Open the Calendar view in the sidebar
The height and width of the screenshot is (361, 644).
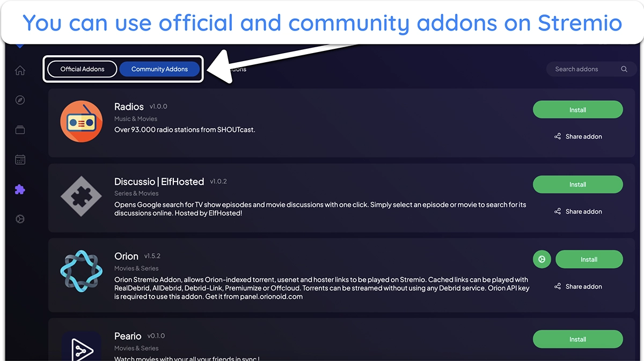click(x=20, y=159)
